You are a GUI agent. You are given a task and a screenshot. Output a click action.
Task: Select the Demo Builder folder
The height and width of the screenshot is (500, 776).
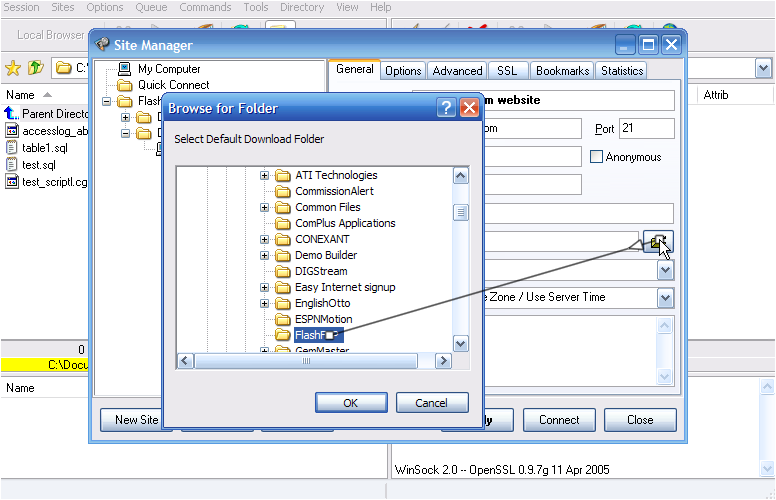coord(325,255)
